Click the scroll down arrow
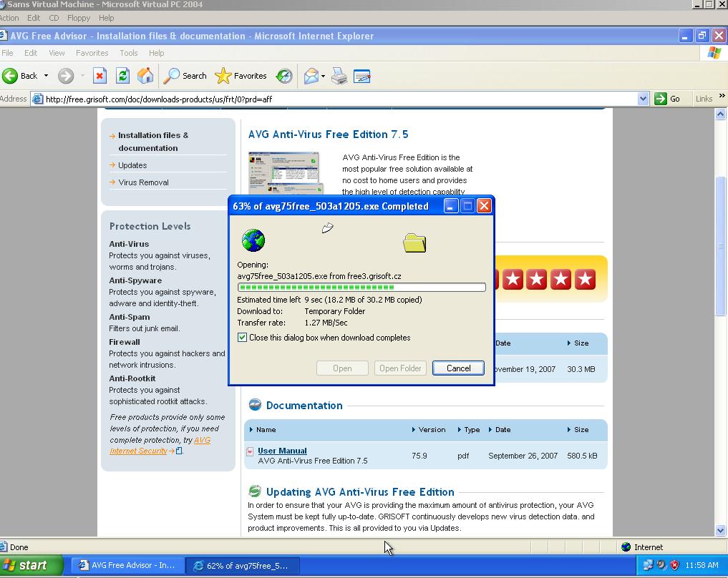The width and height of the screenshot is (728, 578). (x=720, y=530)
